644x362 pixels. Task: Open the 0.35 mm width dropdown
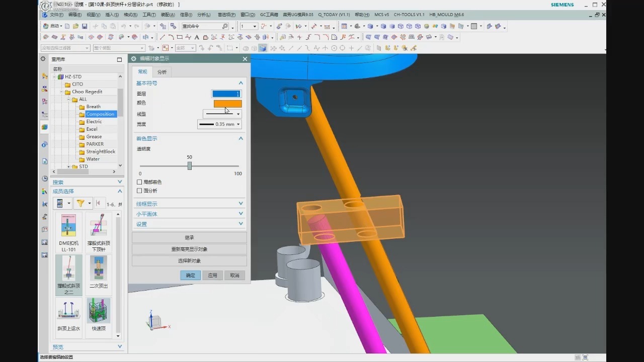pyautogui.click(x=219, y=124)
